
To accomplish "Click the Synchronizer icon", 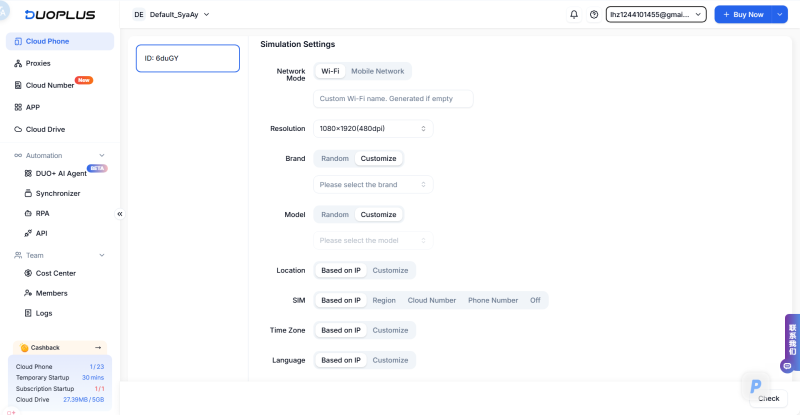I will (28, 193).
